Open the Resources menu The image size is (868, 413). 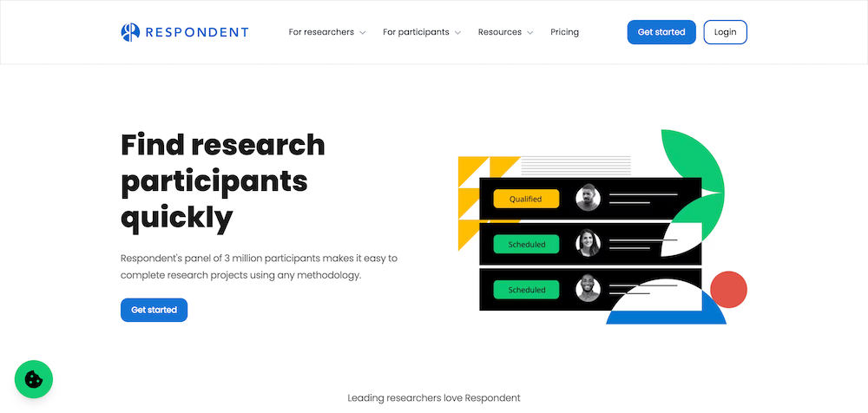click(505, 32)
